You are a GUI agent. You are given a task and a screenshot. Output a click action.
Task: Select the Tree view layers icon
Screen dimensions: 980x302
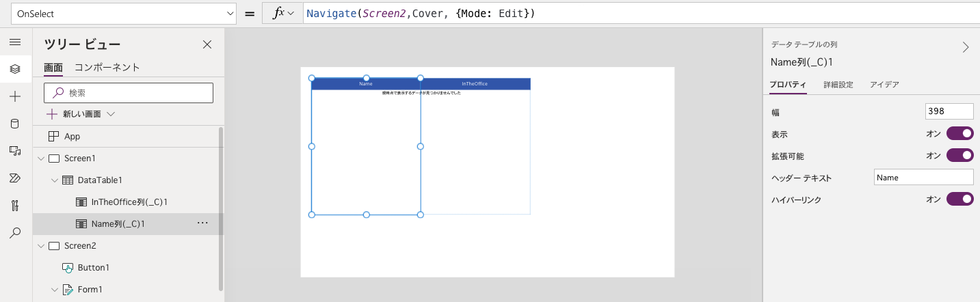(15, 69)
